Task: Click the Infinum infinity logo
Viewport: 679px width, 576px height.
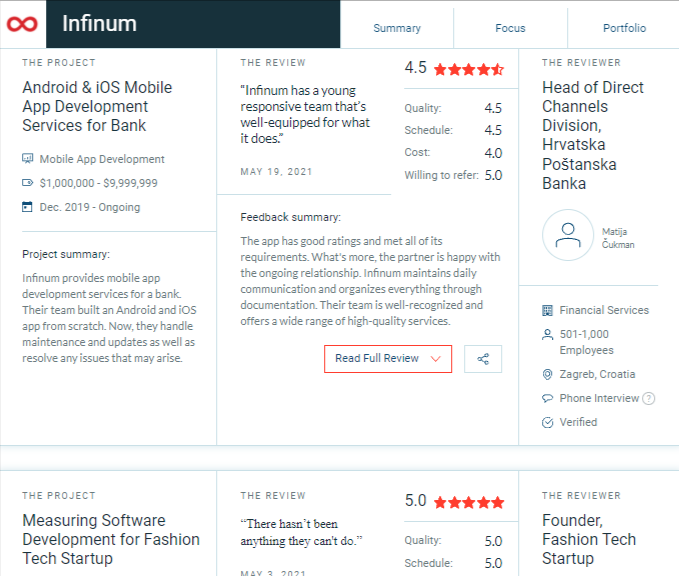Action: click(x=22, y=24)
